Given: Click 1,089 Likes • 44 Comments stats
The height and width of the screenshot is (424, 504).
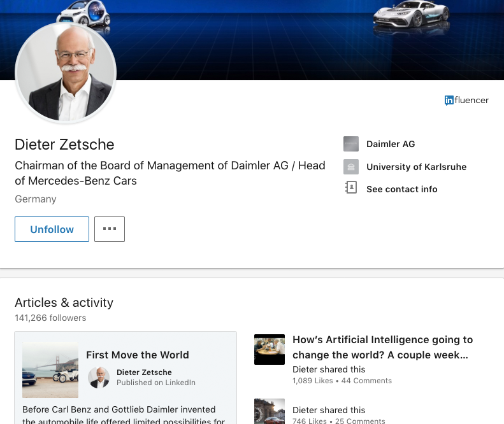Looking at the screenshot, I should pos(342,381).
